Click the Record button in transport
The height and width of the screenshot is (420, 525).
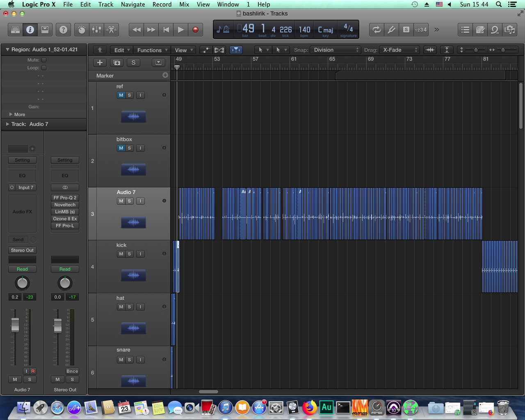click(195, 30)
